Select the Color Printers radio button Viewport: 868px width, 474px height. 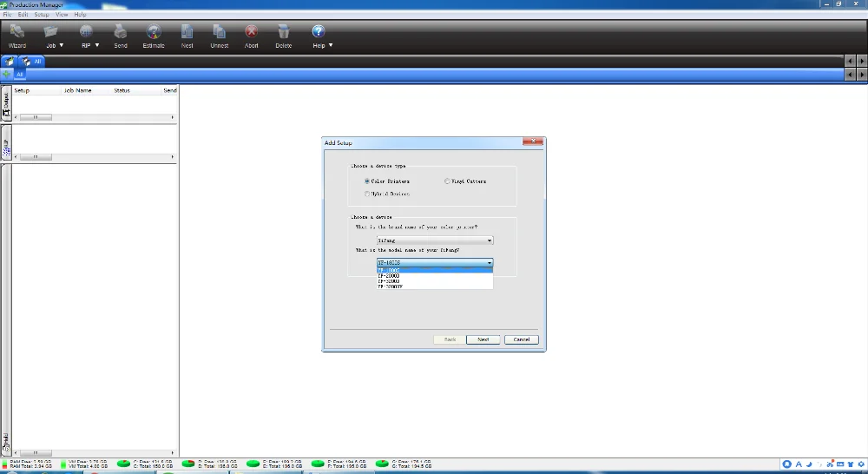coord(367,181)
